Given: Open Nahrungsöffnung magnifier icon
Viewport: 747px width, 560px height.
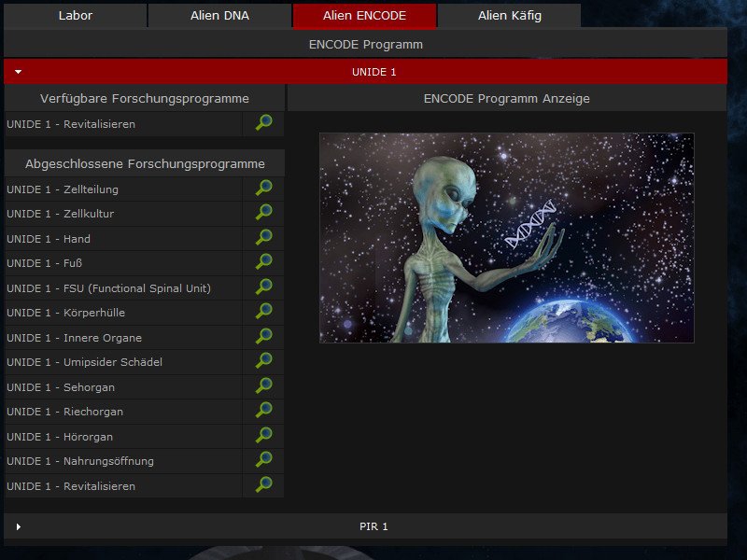Looking at the screenshot, I should click(263, 460).
